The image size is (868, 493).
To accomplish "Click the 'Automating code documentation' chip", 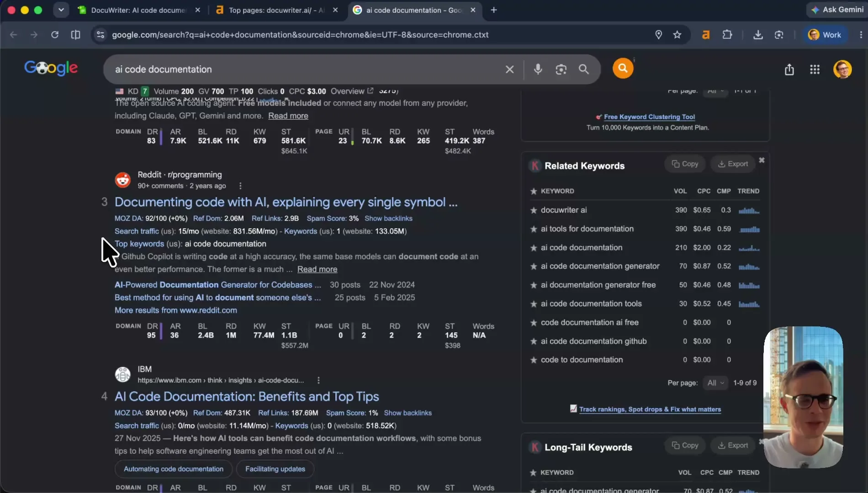I will (x=174, y=469).
